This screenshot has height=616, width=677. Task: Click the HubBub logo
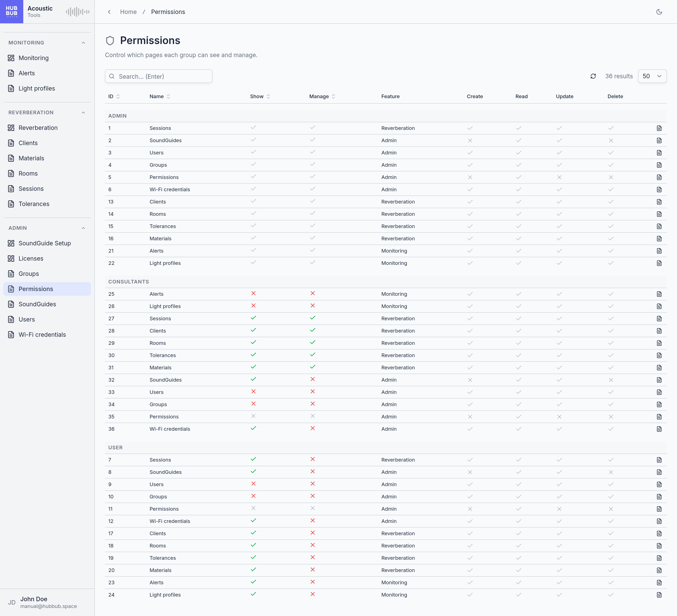11,11
